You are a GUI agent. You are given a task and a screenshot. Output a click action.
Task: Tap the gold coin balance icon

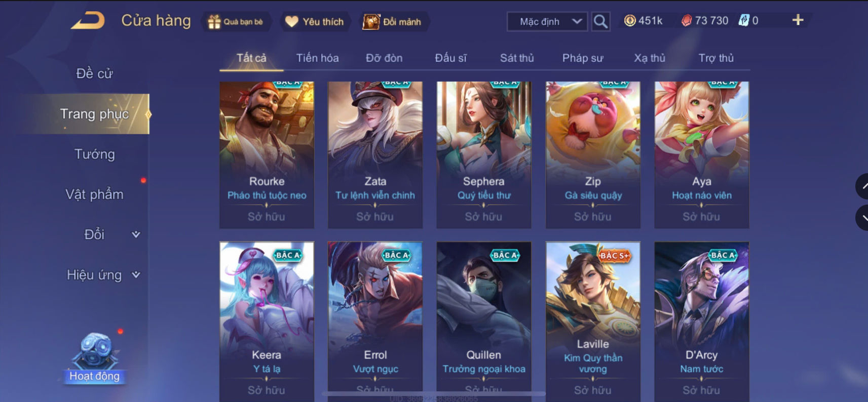[629, 21]
